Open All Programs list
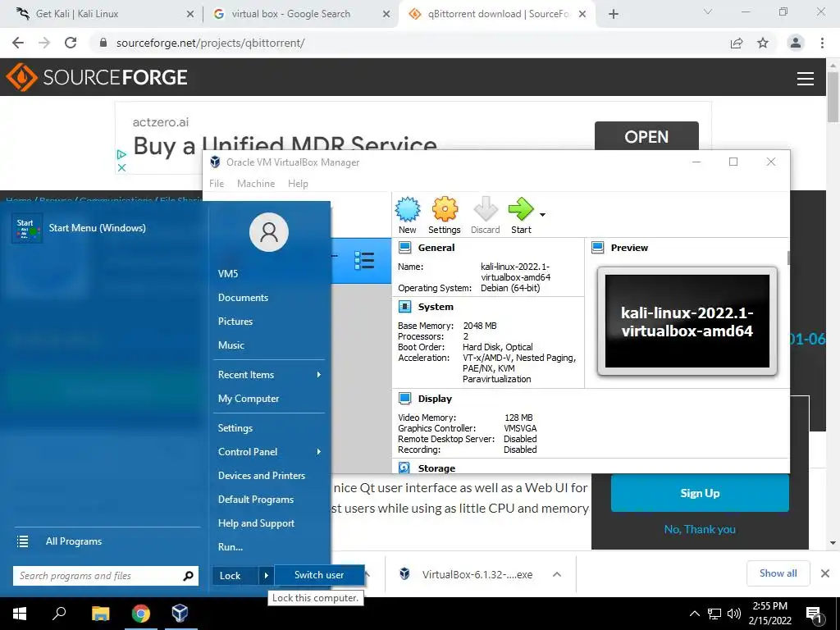This screenshot has height=630, width=840. [x=73, y=541]
